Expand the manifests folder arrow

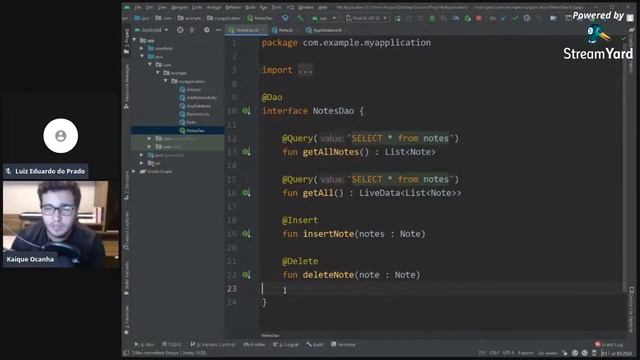142,48
